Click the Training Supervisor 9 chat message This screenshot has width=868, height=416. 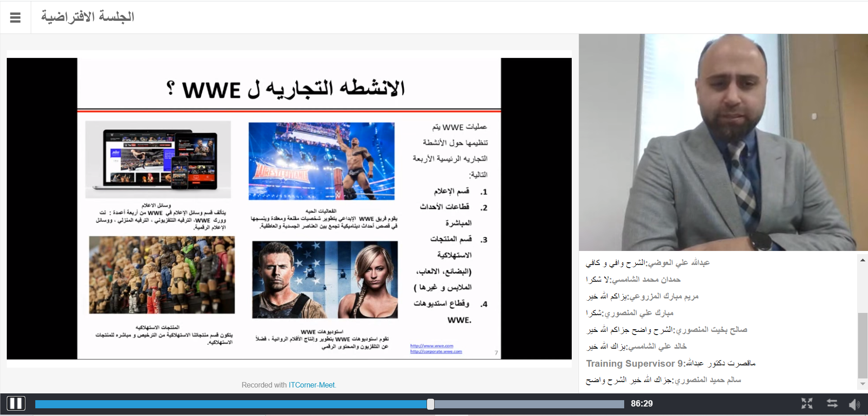pos(671,363)
